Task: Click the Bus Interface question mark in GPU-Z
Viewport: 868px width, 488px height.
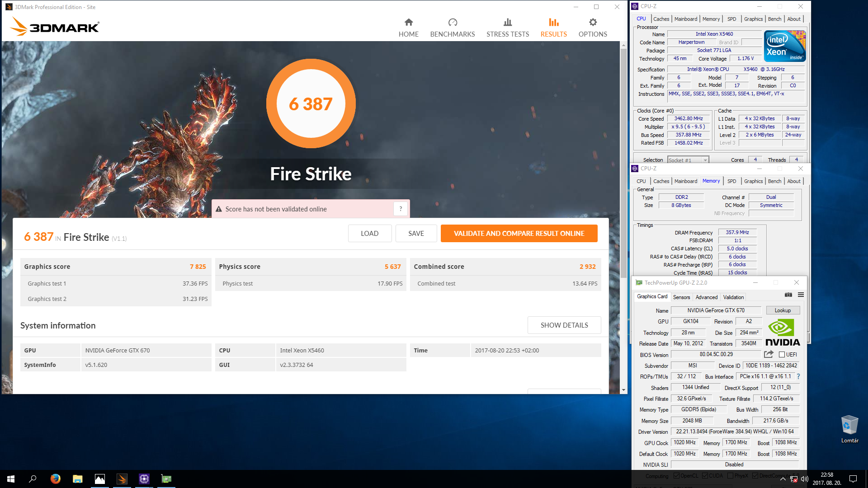Action: 798,376
